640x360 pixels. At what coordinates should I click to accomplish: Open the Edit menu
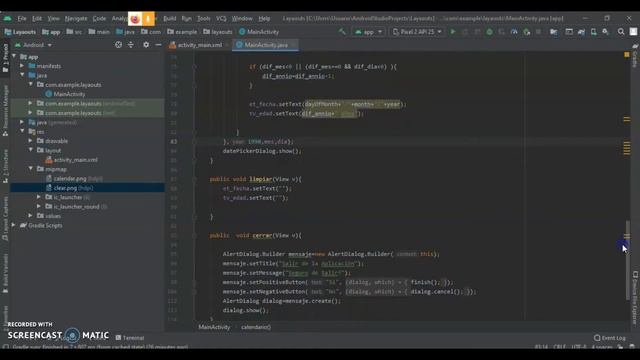click(x=37, y=18)
